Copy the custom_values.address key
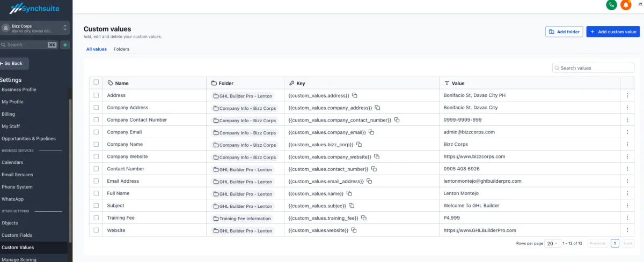The height and width of the screenshot is (262, 644). click(355, 95)
